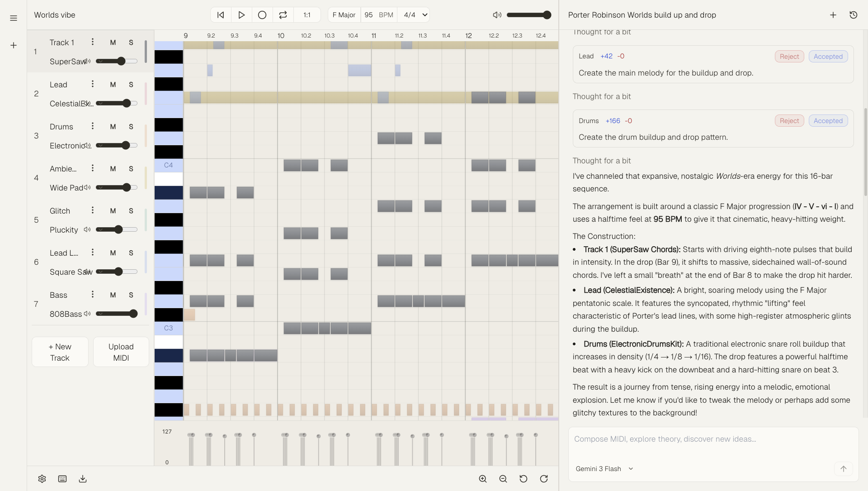Screen dimensions: 868x491
Task: Select the F Major key setting
Action: click(344, 15)
